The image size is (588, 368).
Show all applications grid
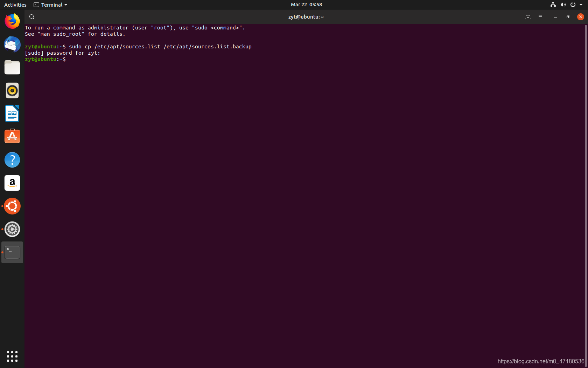[x=12, y=356]
